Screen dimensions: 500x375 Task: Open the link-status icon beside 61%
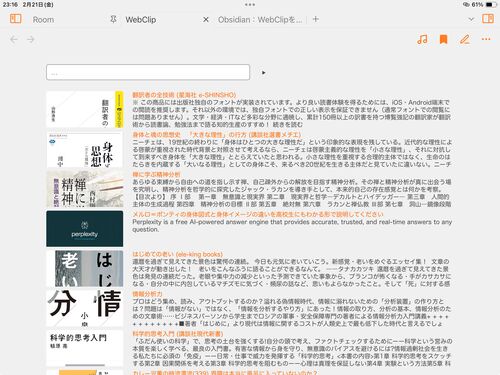point(466,5)
